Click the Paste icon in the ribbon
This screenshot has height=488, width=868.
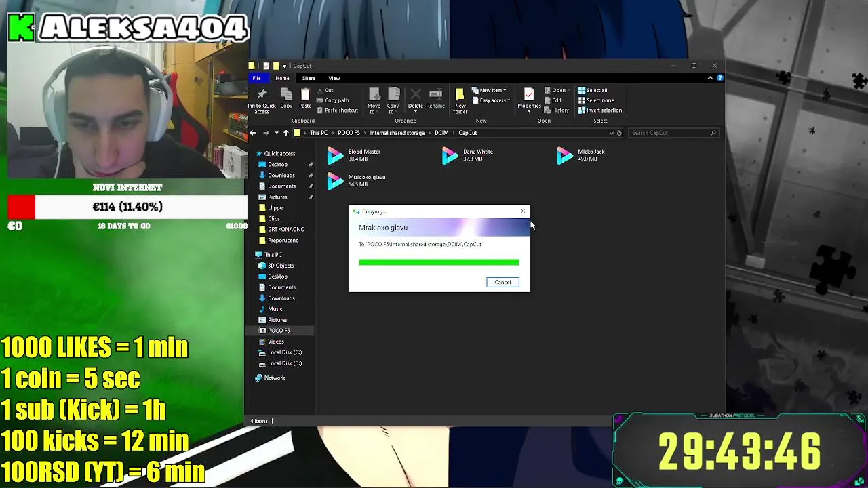click(x=305, y=94)
